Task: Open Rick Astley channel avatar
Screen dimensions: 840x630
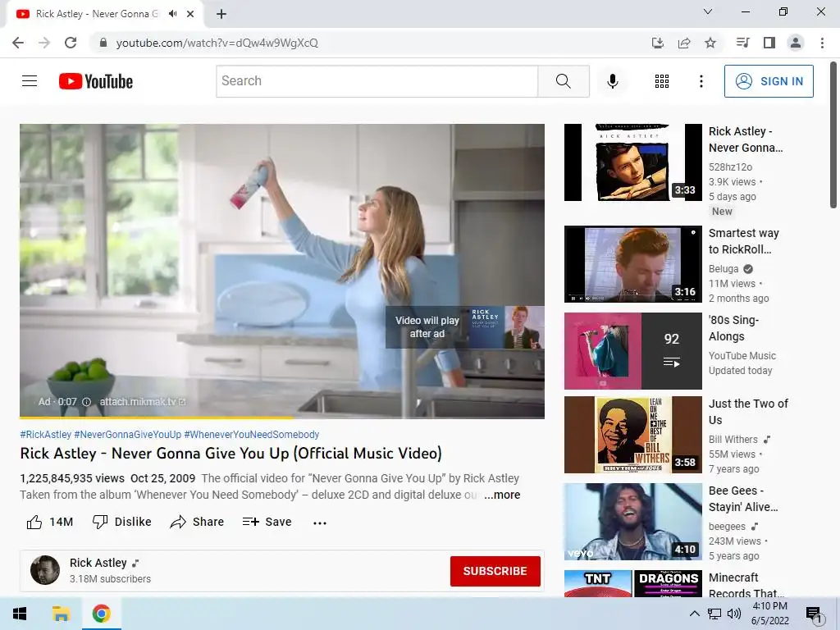Action: click(45, 570)
